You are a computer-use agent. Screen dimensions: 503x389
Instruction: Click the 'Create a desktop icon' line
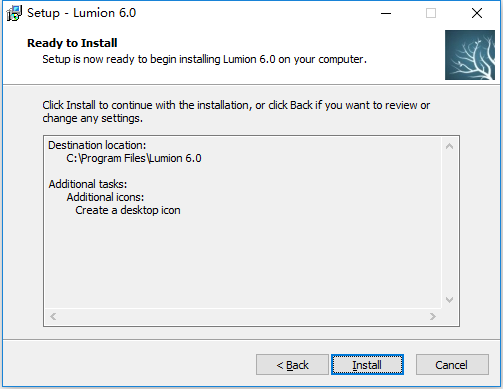click(128, 210)
